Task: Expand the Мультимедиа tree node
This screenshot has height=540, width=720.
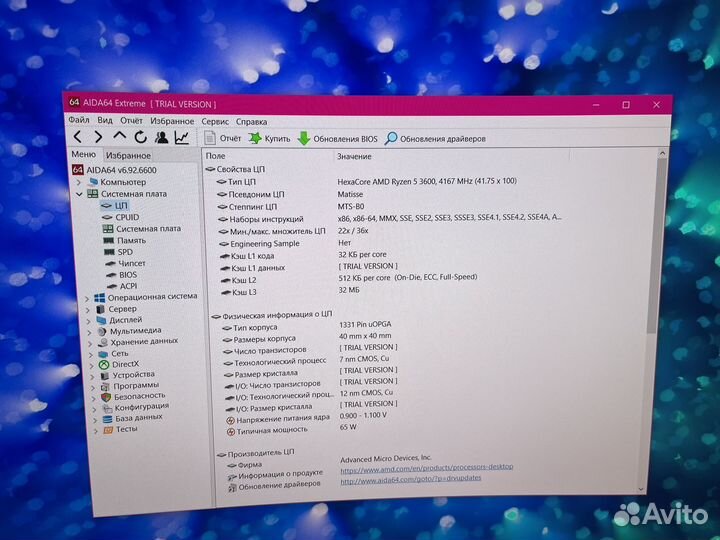Action: coord(89,332)
